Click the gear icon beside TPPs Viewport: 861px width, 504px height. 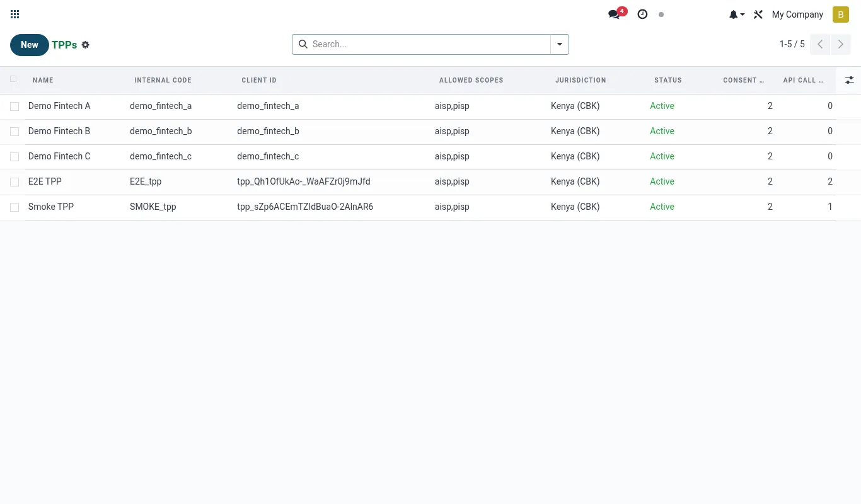click(x=86, y=45)
